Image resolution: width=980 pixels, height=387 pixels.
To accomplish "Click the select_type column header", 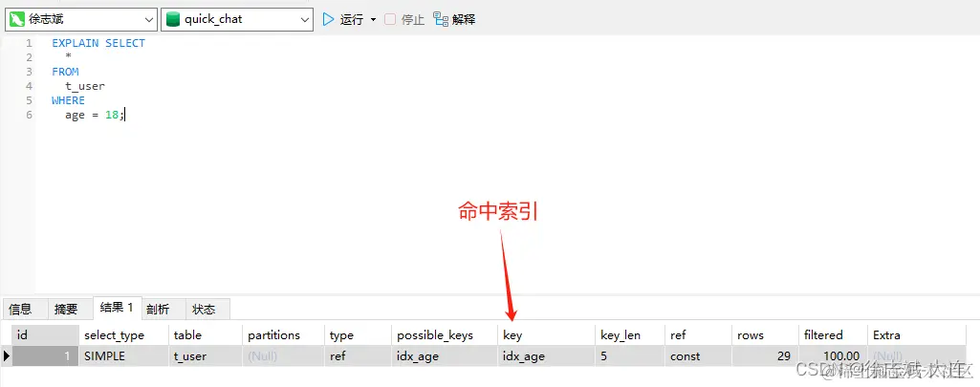I will tap(123, 335).
